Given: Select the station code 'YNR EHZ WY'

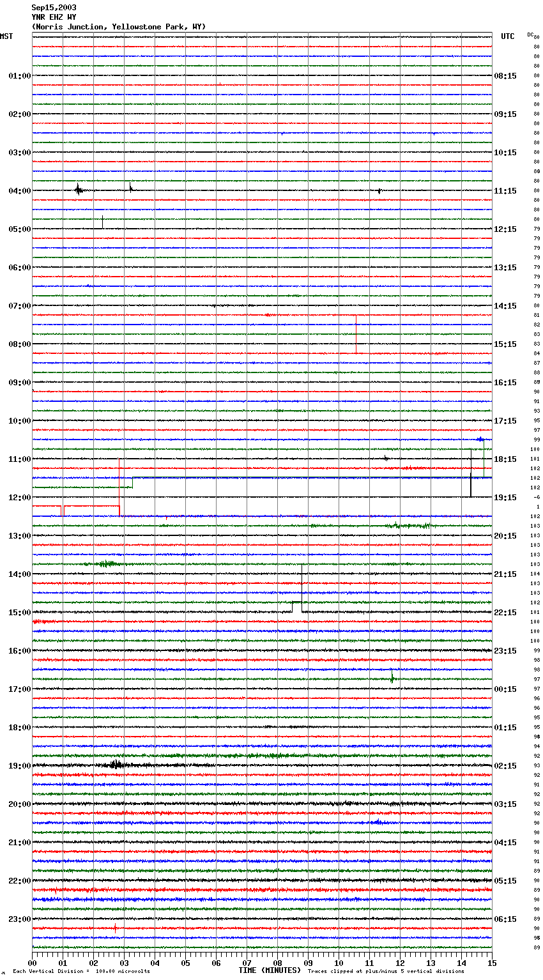Looking at the screenshot, I should [x=54, y=17].
